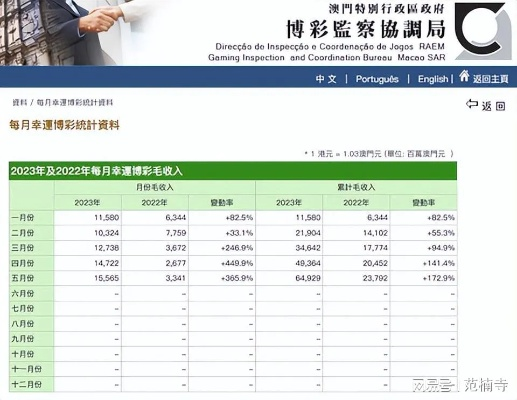Click the cumulative 2022 value 14,102
The image size is (517, 400).
(375, 233)
